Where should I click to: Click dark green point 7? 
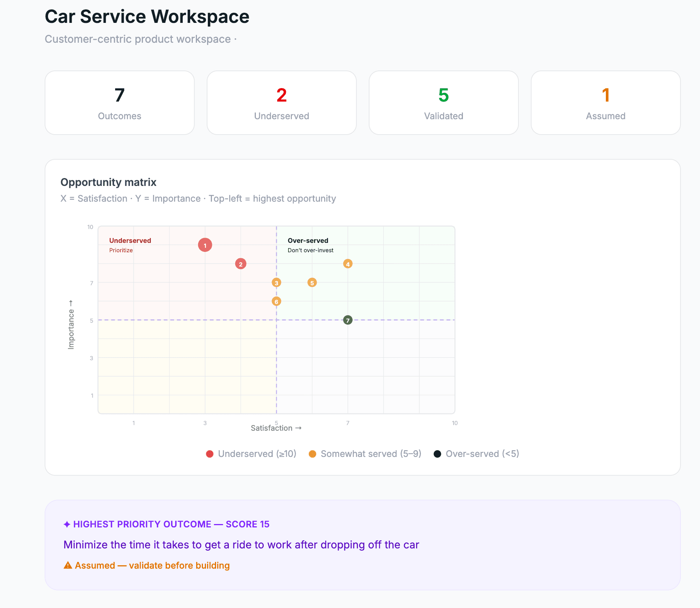tap(348, 320)
